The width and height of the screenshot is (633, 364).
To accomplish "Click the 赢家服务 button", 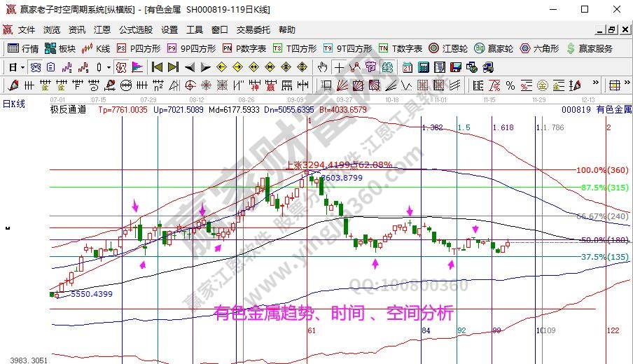I will pyautogui.click(x=590, y=48).
